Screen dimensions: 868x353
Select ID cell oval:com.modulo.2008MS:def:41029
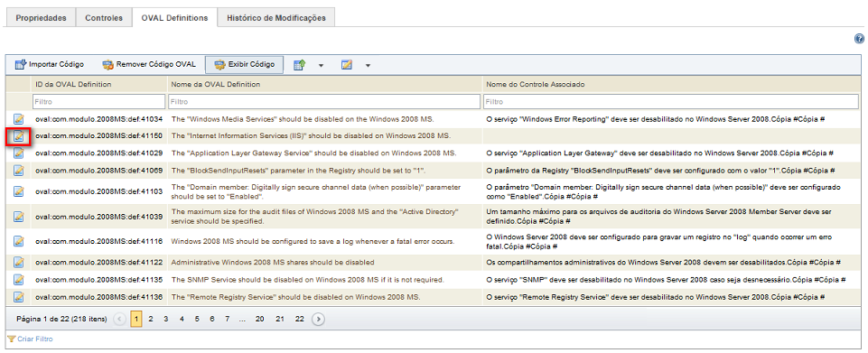pos(98,153)
